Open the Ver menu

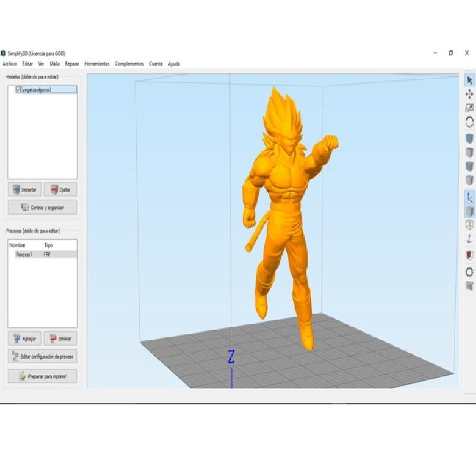(41, 64)
